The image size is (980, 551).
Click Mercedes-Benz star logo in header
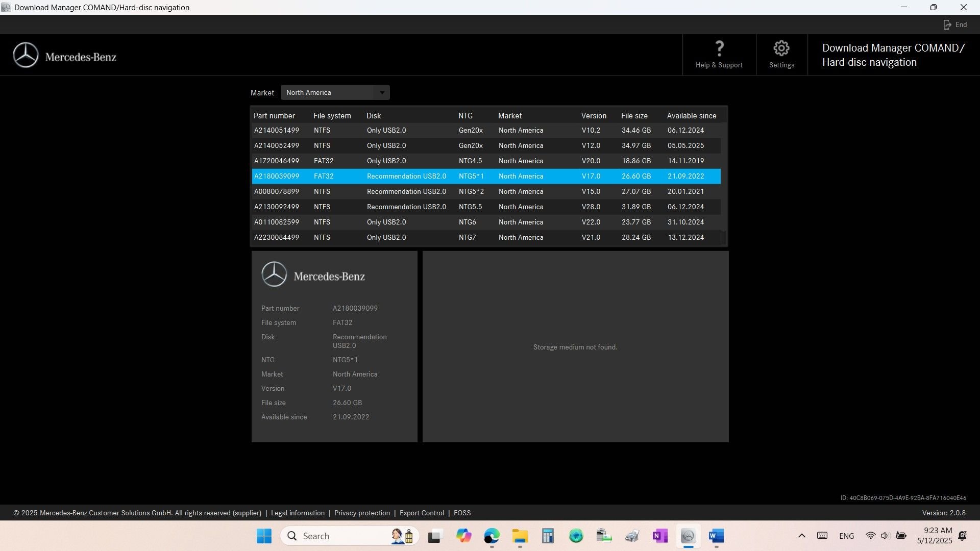pyautogui.click(x=26, y=55)
